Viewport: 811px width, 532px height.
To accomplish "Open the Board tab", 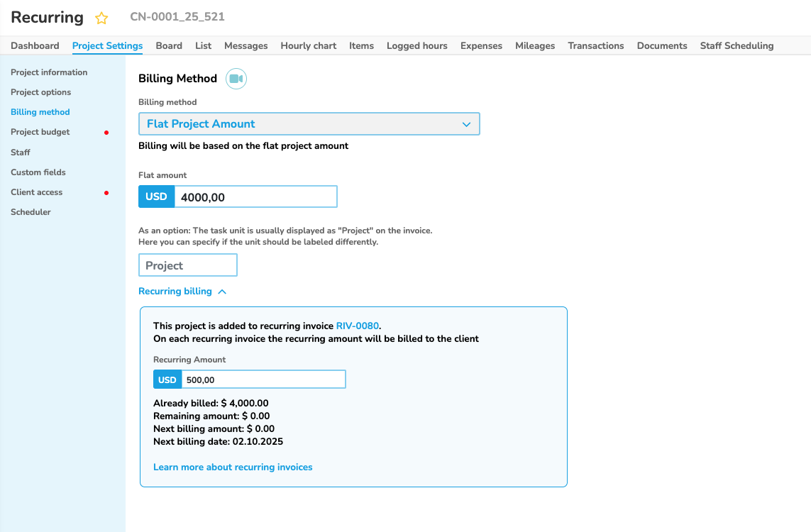I will [169, 45].
